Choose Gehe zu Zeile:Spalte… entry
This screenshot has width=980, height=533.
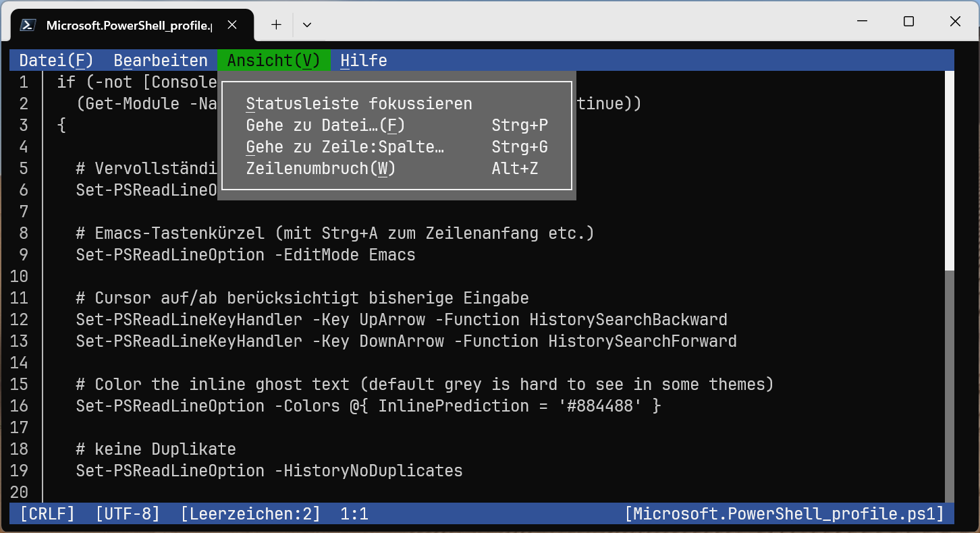click(x=346, y=147)
